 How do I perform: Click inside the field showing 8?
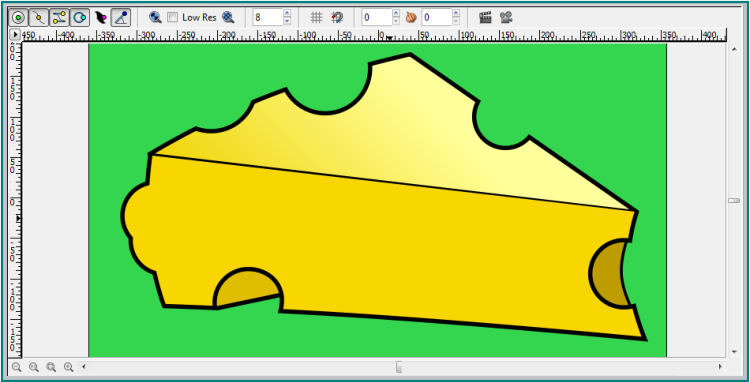(x=267, y=18)
